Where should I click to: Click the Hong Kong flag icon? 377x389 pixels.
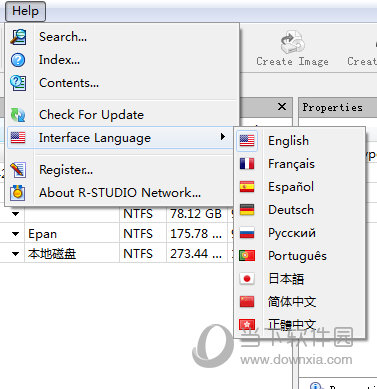pyautogui.click(x=247, y=324)
